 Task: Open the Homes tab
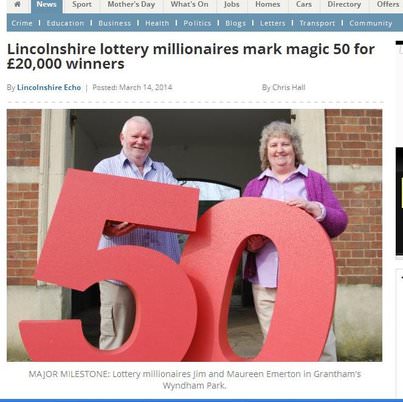268,5
